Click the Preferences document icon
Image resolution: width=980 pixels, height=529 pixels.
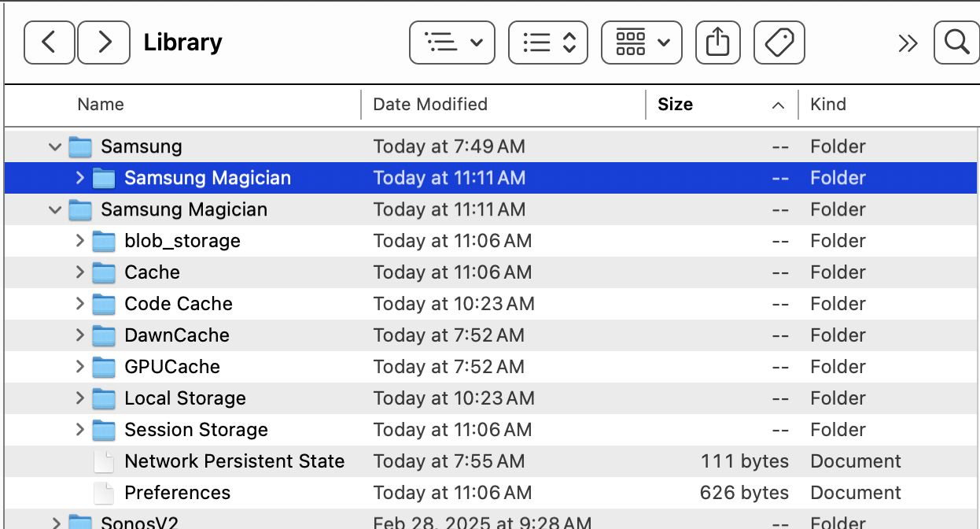pos(104,493)
